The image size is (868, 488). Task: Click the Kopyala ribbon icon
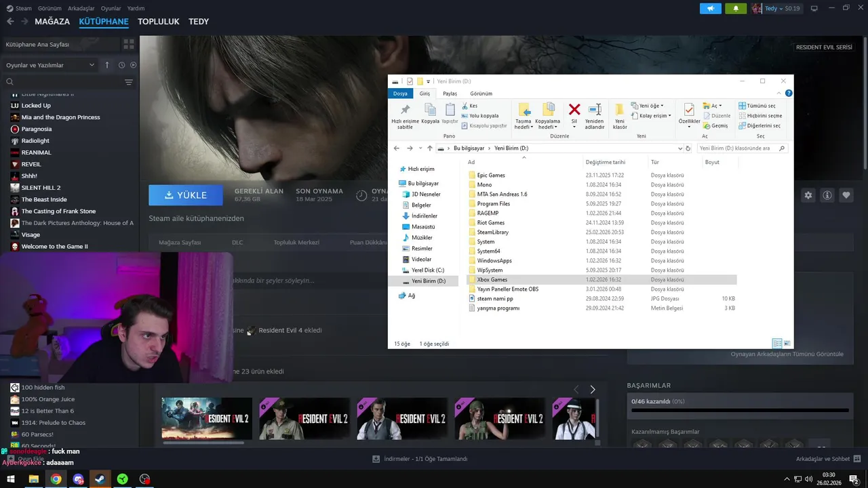430,110
